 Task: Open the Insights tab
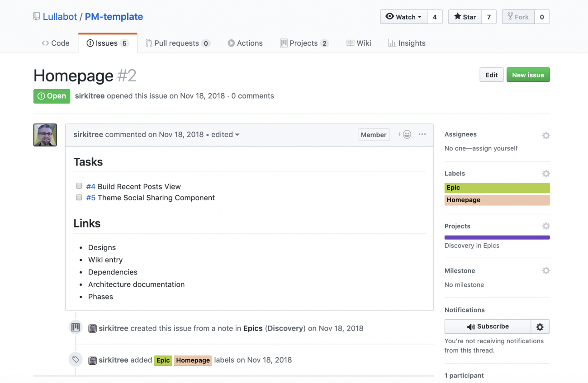407,43
